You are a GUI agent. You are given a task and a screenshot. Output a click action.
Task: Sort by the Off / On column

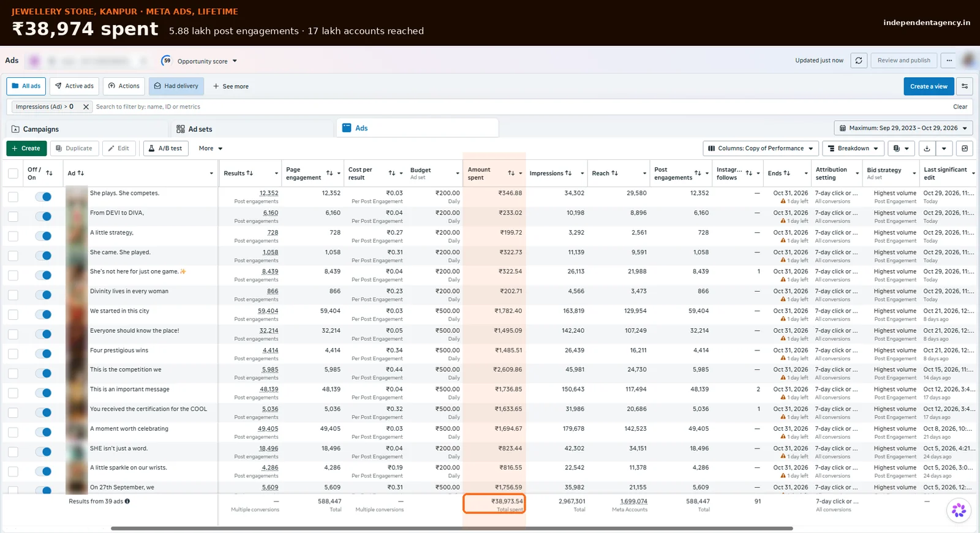[x=50, y=173]
